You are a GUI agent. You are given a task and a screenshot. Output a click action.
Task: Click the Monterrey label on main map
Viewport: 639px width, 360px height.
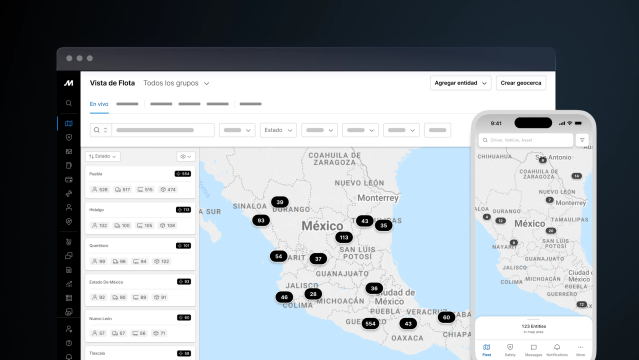[378, 198]
